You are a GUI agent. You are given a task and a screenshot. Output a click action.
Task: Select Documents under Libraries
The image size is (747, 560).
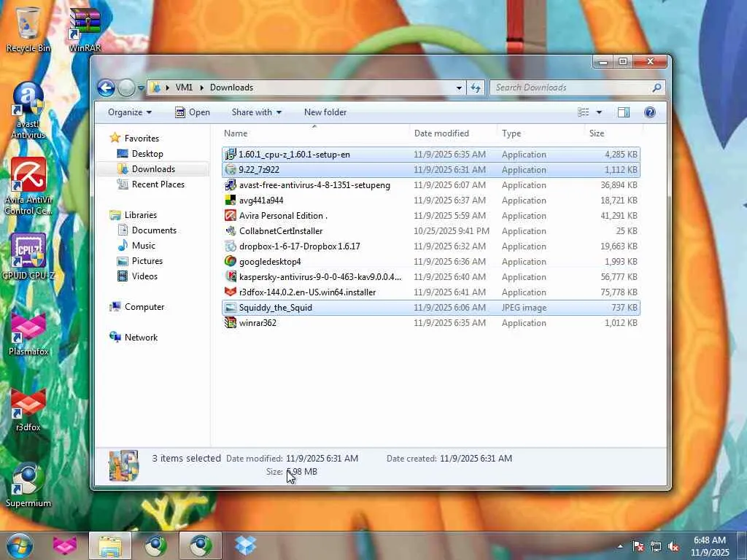154,230
